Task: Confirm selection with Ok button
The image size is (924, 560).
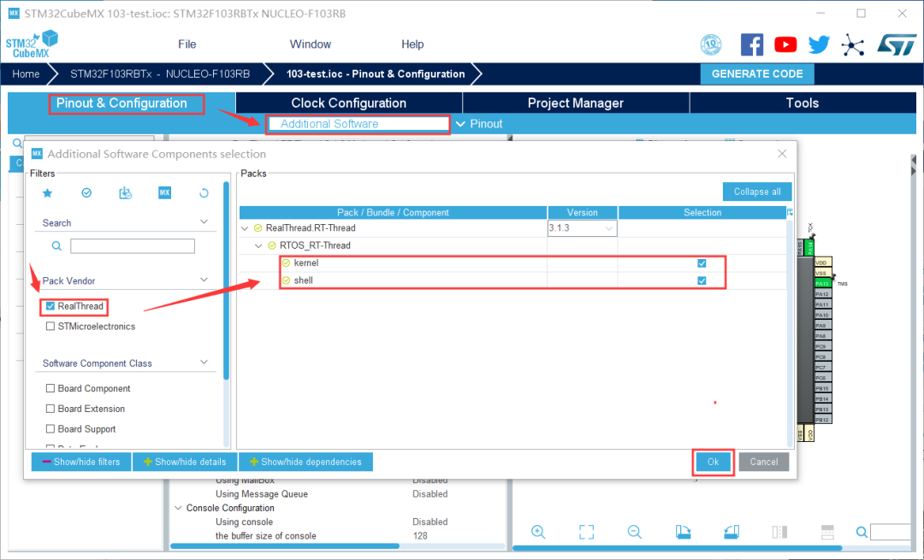Action: 713,462
